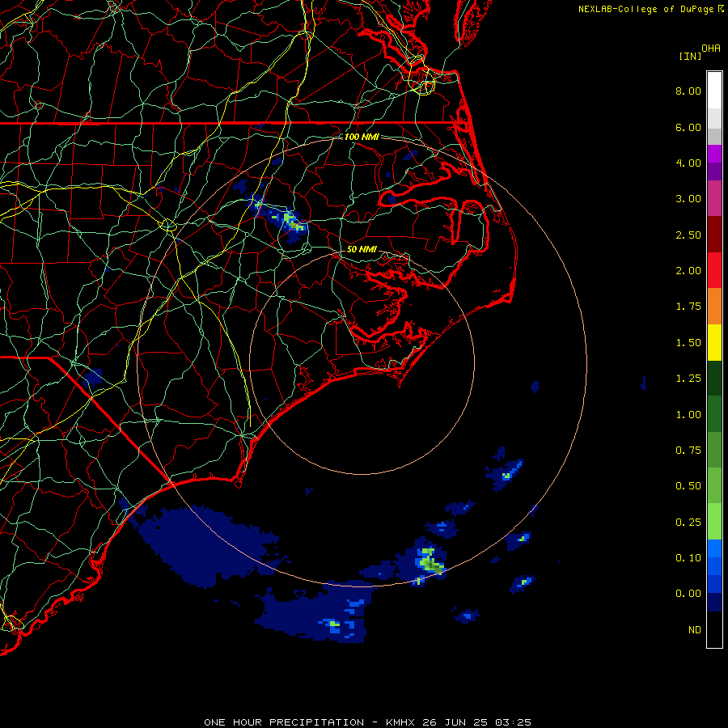728x728 pixels.
Task: Click the 100 NMI range ring label
Action: 362,137
